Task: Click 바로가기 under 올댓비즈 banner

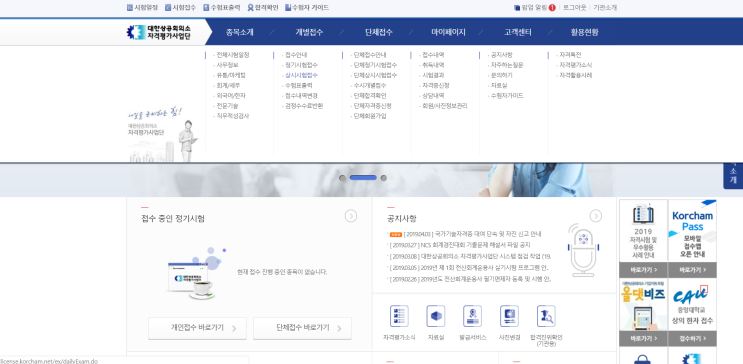Action: [643, 338]
